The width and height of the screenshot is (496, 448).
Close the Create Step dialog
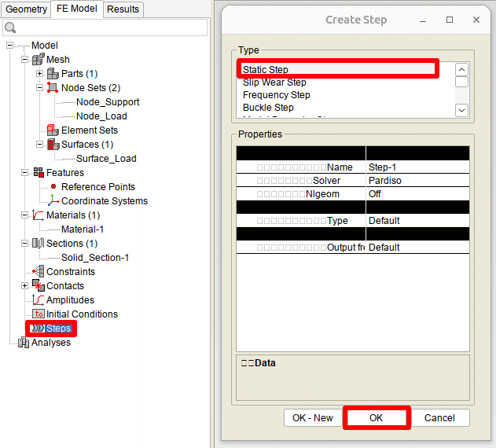click(476, 20)
